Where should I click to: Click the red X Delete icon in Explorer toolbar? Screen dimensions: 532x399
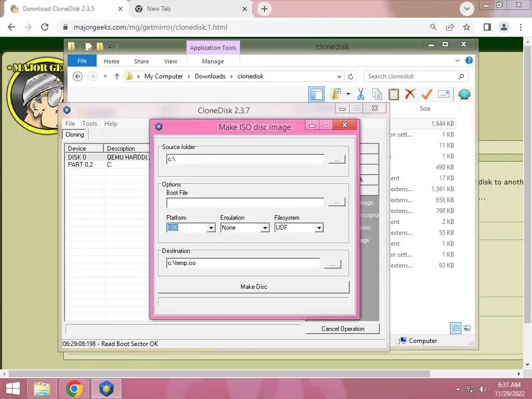tap(410, 94)
